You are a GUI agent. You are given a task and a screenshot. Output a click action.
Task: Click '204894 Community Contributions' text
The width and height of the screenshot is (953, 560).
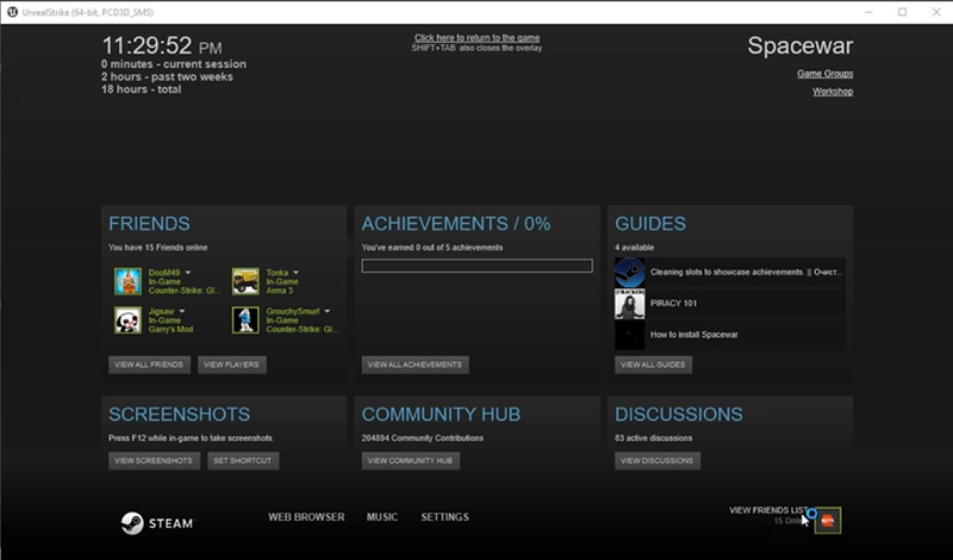click(422, 438)
